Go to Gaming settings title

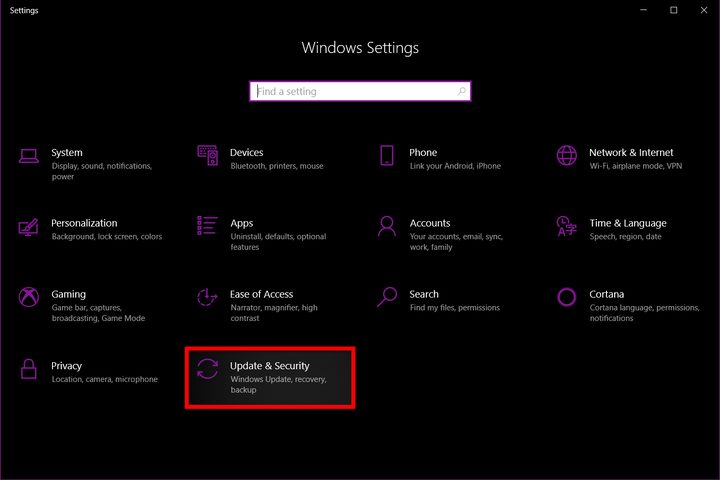(x=68, y=294)
